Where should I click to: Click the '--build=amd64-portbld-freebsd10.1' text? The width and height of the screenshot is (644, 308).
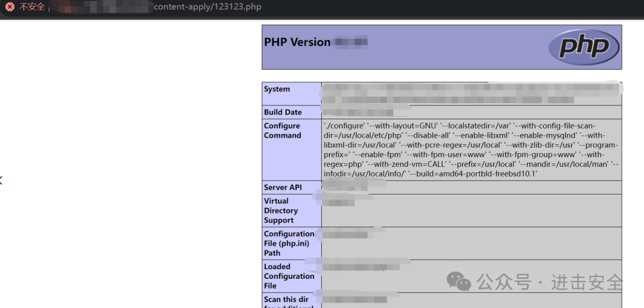pos(473,174)
